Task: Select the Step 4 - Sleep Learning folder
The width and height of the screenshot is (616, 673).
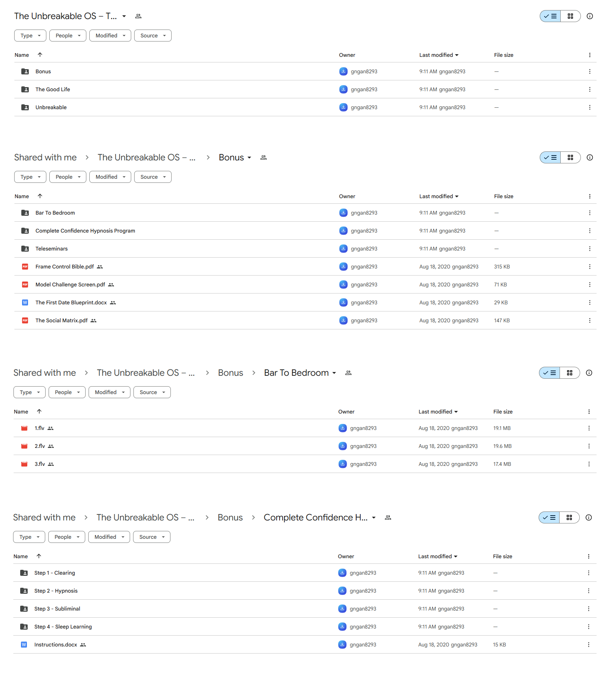Action: (305, 627)
